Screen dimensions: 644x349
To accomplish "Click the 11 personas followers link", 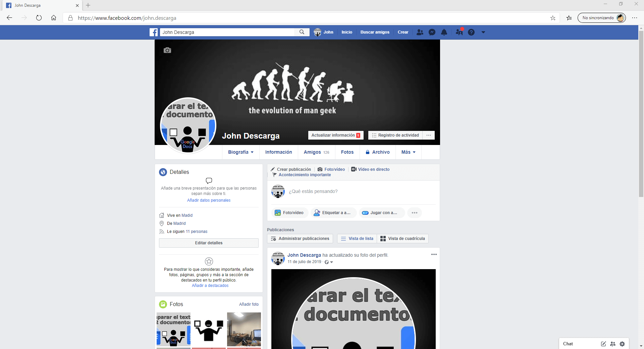I will (x=197, y=232).
